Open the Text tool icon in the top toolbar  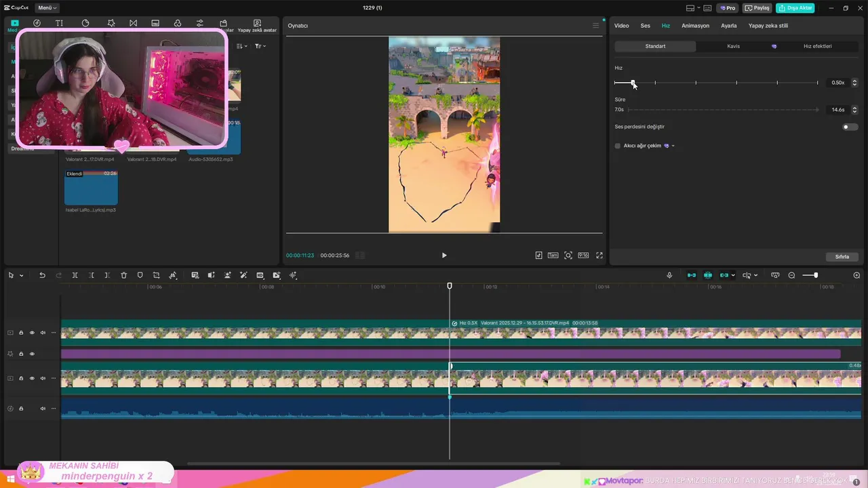[59, 23]
